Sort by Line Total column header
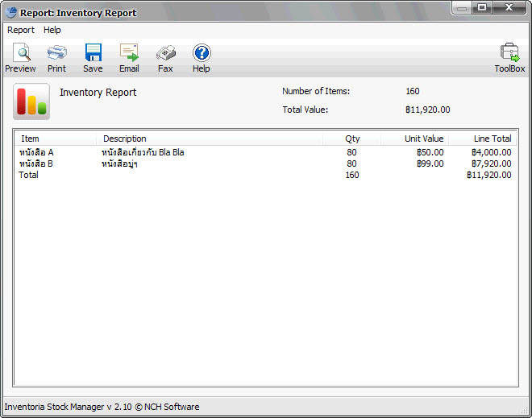Viewport: 532px width, 418px height. click(x=482, y=139)
